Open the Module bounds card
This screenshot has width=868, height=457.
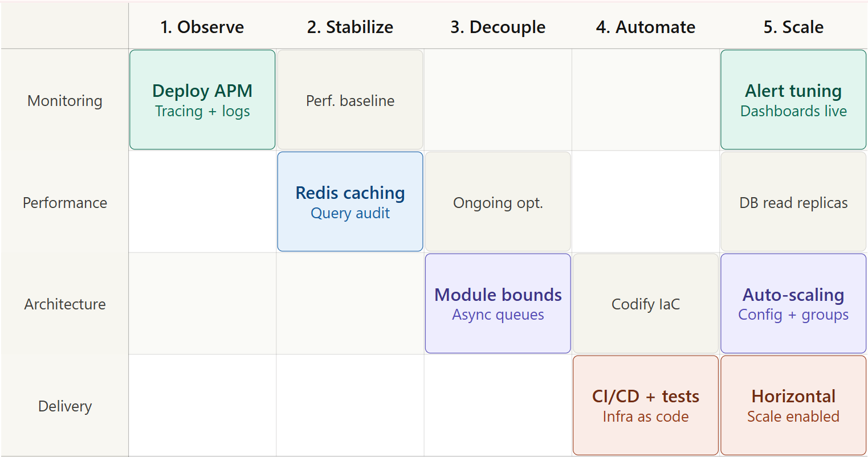tap(498, 303)
